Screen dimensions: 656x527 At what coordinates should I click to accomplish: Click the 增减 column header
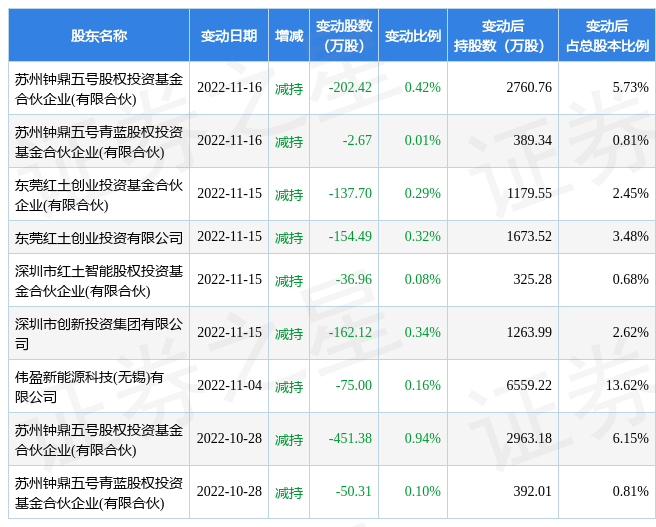click(289, 36)
